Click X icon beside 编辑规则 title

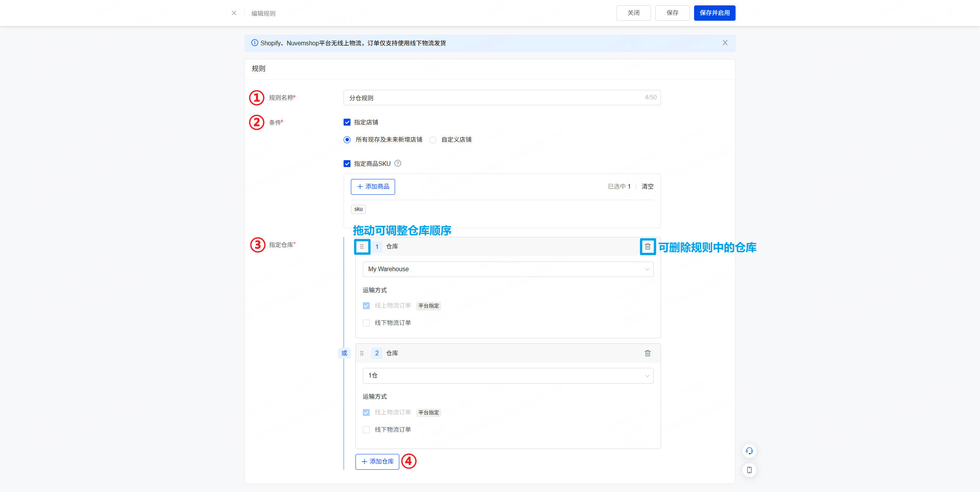(234, 13)
